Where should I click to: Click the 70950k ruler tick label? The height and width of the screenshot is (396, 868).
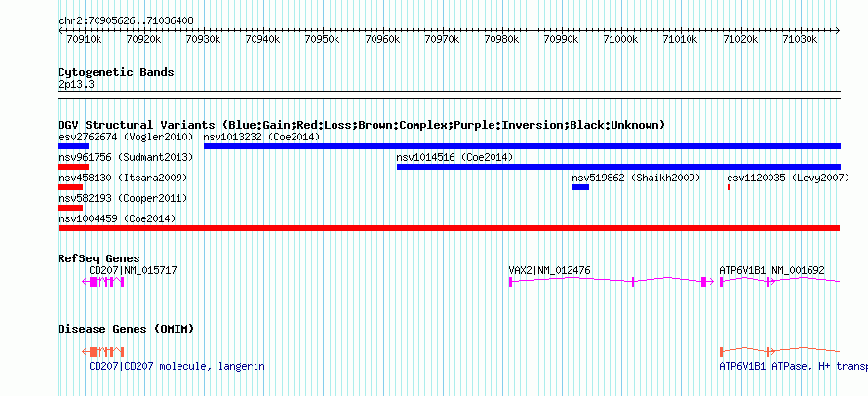point(323,39)
